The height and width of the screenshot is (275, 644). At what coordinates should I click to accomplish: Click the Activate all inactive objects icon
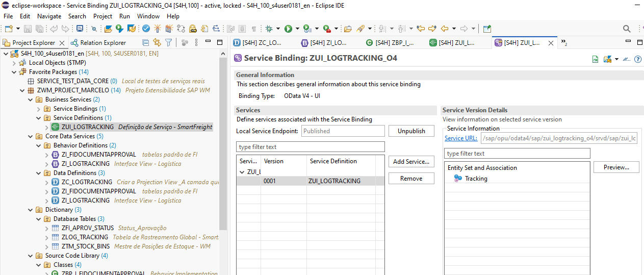click(x=169, y=29)
